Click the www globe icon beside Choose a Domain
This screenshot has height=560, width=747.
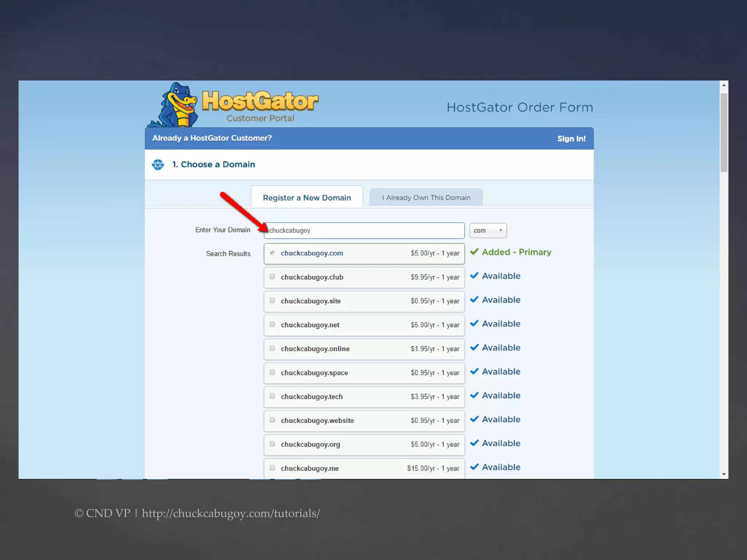point(158,165)
